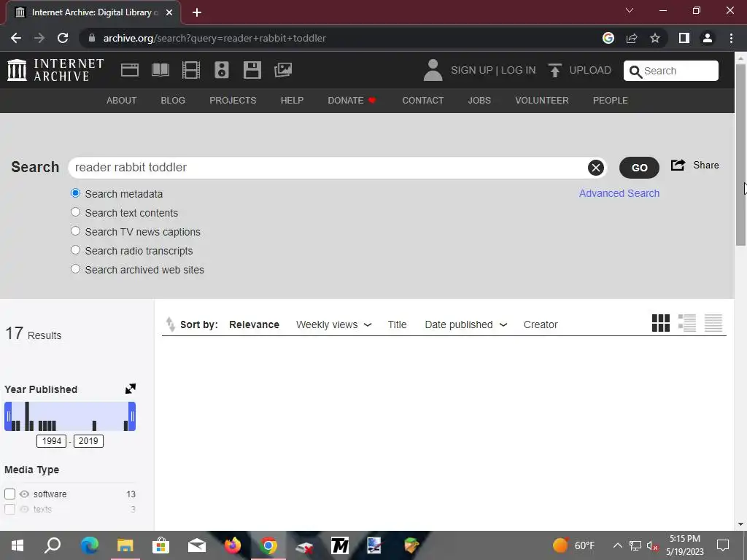Open the BLOG menu item
This screenshot has height=560, width=747.
coord(173,101)
